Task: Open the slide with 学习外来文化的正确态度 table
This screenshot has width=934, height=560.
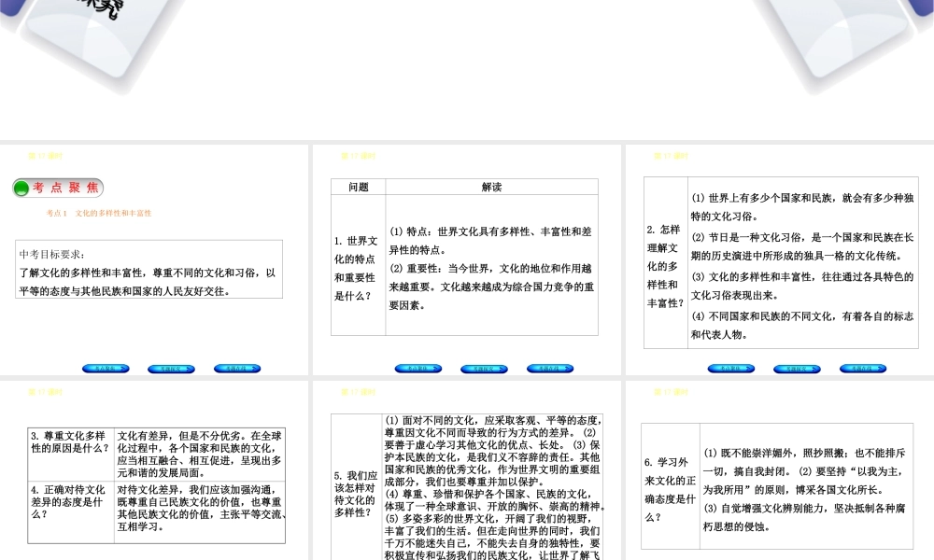Action: pyautogui.click(x=780, y=470)
